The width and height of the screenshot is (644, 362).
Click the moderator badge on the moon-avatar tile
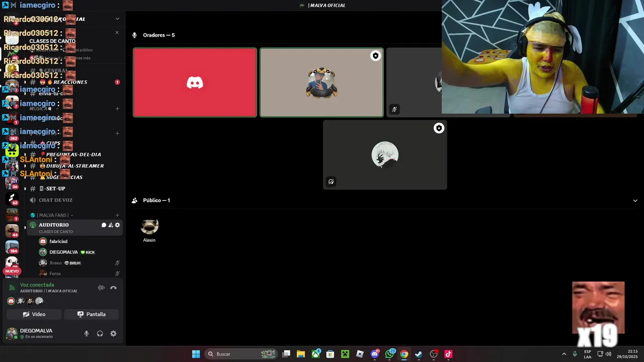[439, 128]
